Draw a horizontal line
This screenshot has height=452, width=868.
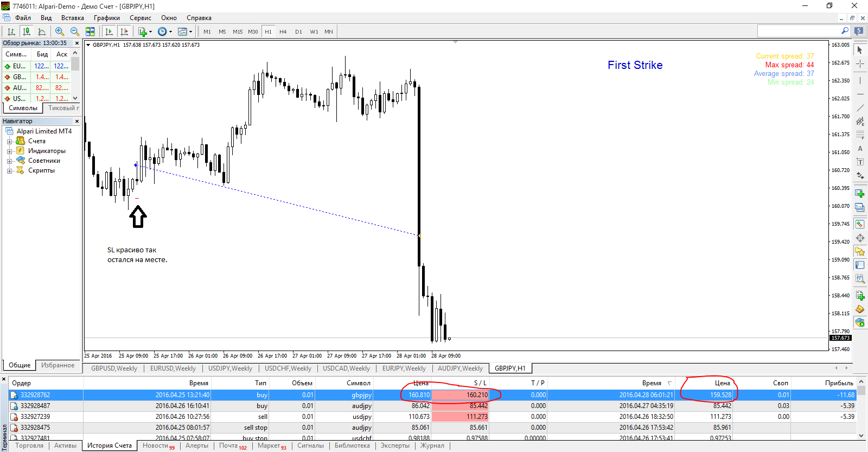(860, 94)
